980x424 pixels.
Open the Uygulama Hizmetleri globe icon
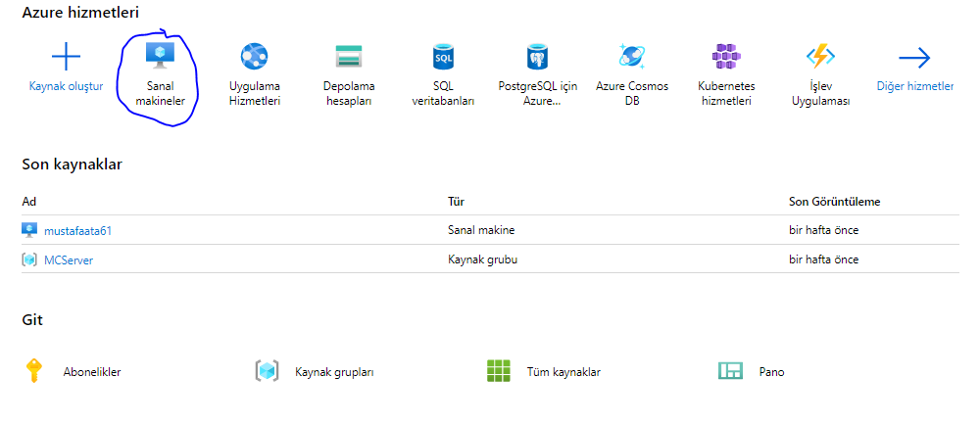tap(255, 57)
